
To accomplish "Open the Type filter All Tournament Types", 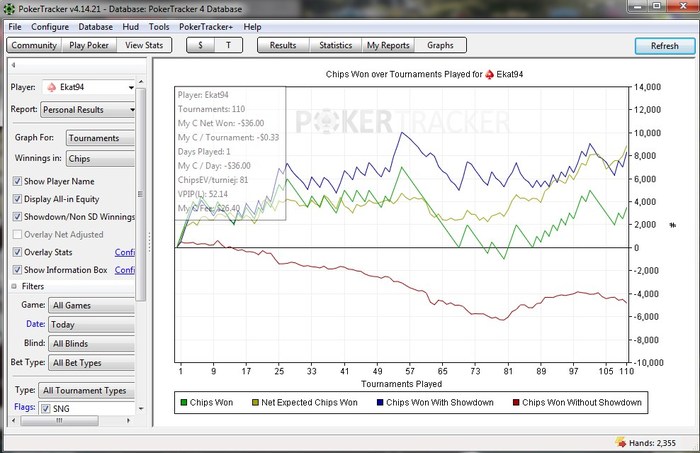I will click(87, 391).
